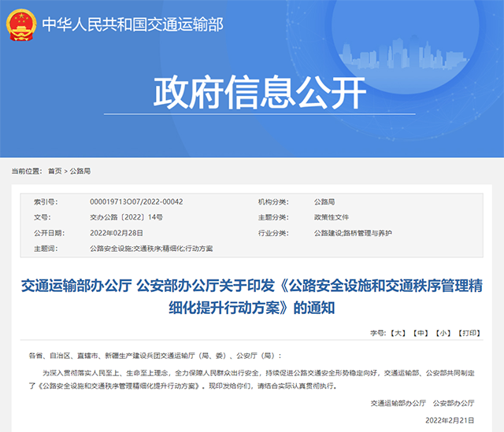Image resolution: width=504 pixels, height=432 pixels.
Task: Click the 公开日期 label
Action: [49, 233]
